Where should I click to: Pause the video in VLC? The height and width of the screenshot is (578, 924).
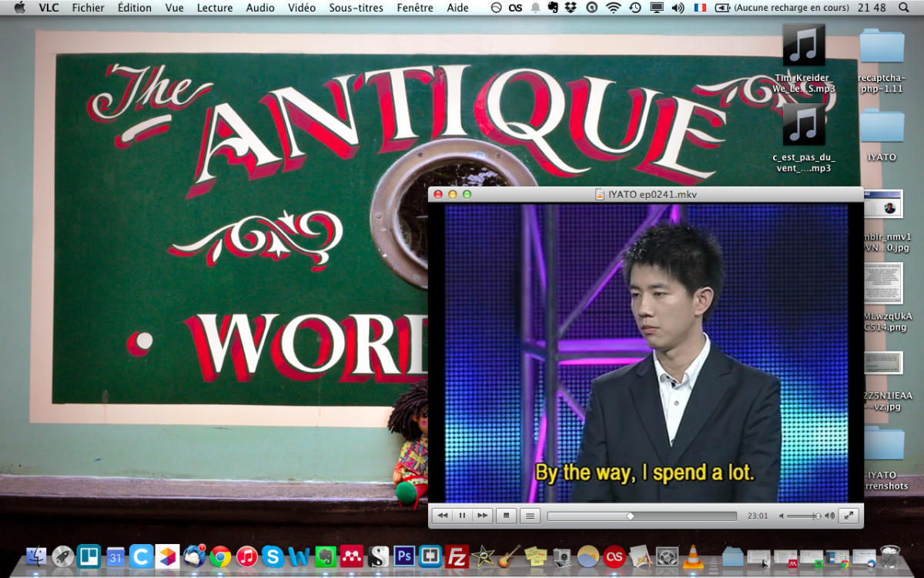click(x=462, y=516)
